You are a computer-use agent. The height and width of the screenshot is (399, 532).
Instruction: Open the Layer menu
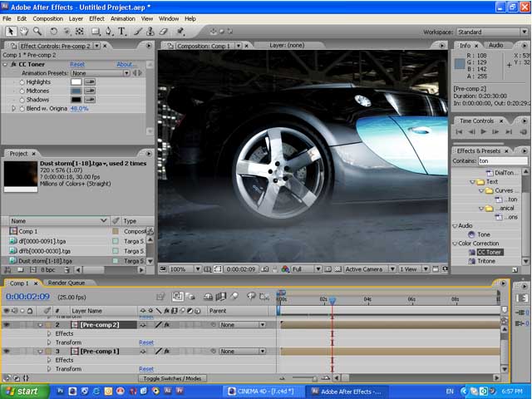[x=76, y=18]
